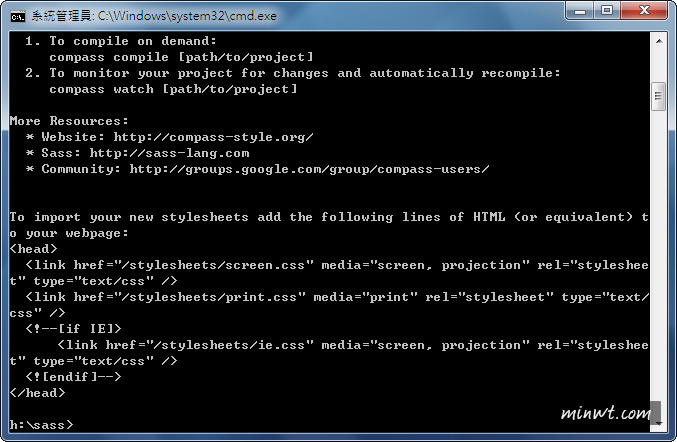Click the '1. To compile on demand:' line
677x442 pixels.
[120, 41]
